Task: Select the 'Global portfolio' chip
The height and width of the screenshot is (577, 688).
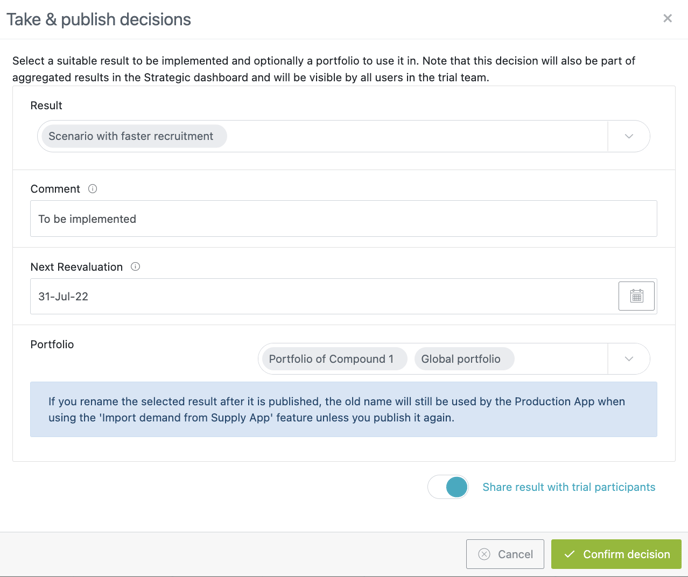Action: pyautogui.click(x=461, y=359)
